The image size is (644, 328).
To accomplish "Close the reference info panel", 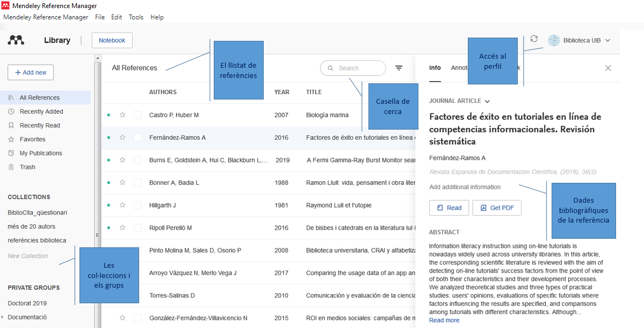I will pos(608,68).
